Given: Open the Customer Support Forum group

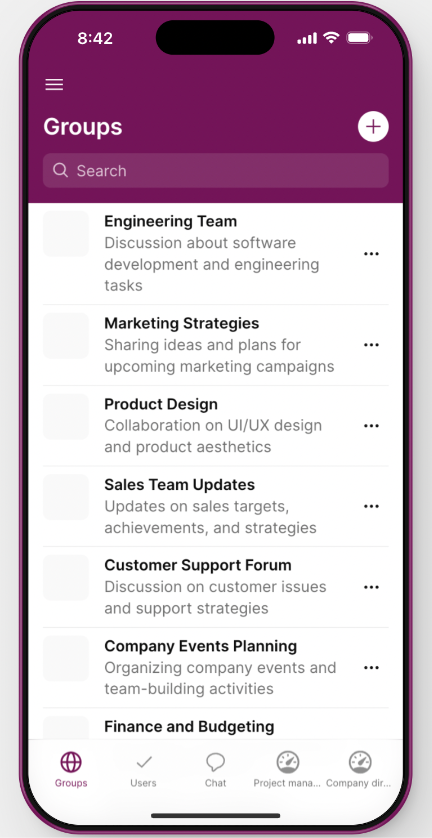Looking at the screenshot, I should tap(215, 587).
